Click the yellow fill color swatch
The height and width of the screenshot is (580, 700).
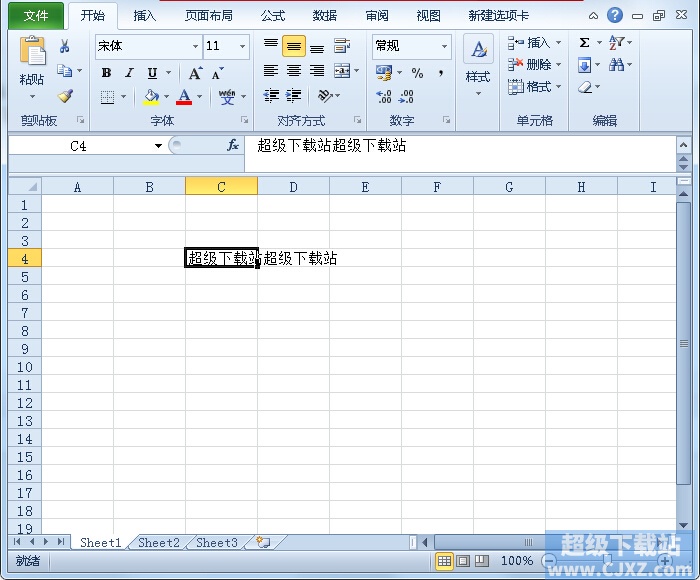click(151, 97)
